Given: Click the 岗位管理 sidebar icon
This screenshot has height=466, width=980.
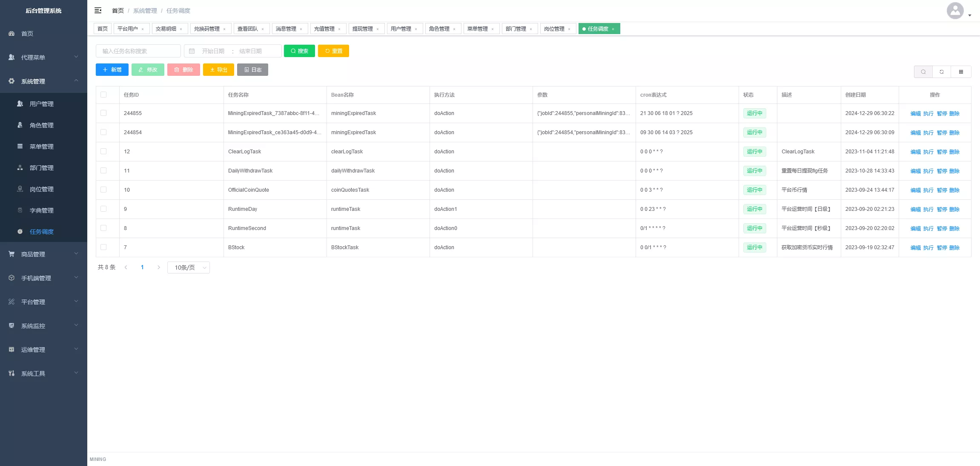Looking at the screenshot, I should [x=20, y=189].
